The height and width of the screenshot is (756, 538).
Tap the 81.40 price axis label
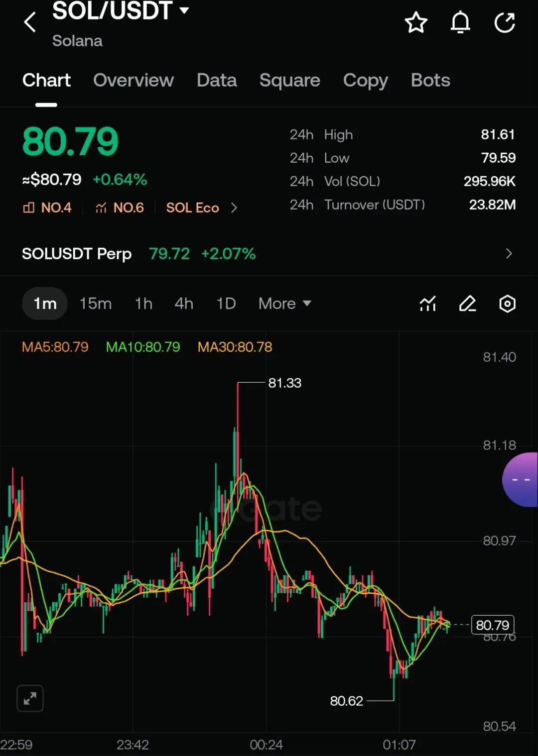499,357
